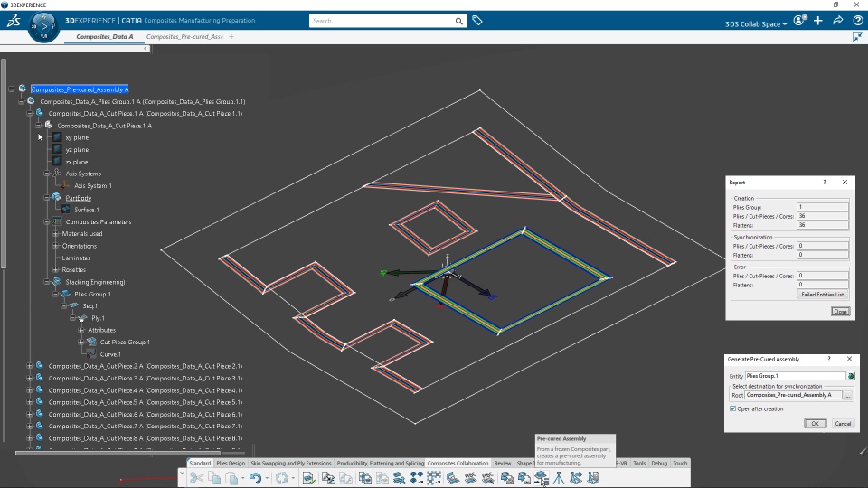Click the search magnifier icon
The height and width of the screenshot is (488, 868).
coord(459,21)
